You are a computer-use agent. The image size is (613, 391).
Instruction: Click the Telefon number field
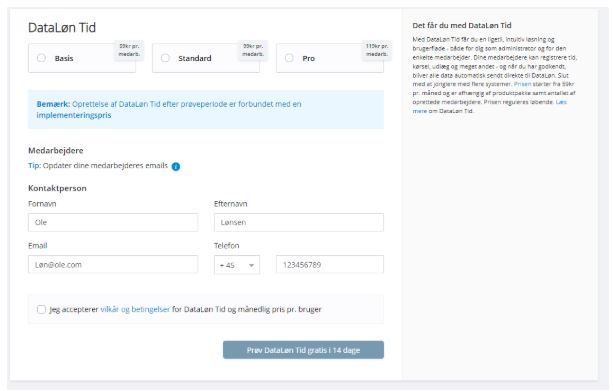(x=330, y=265)
